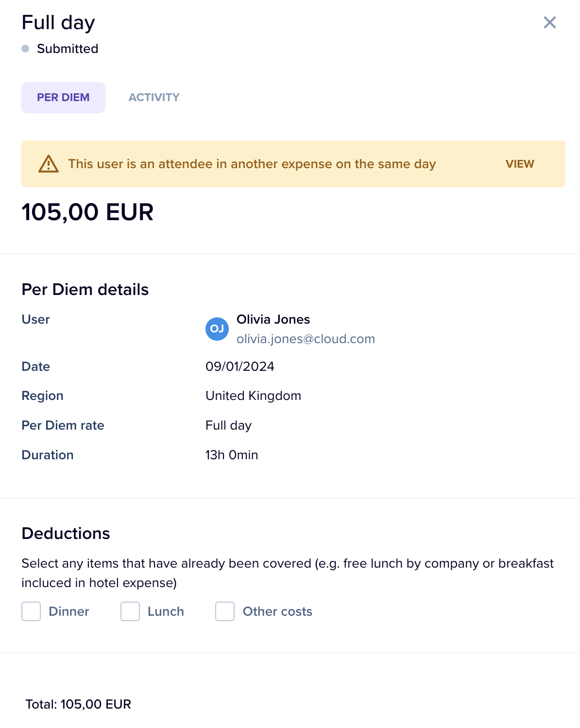Image resolution: width=580 pixels, height=728 pixels.
Task: Close the Full day panel
Action: 549,22
